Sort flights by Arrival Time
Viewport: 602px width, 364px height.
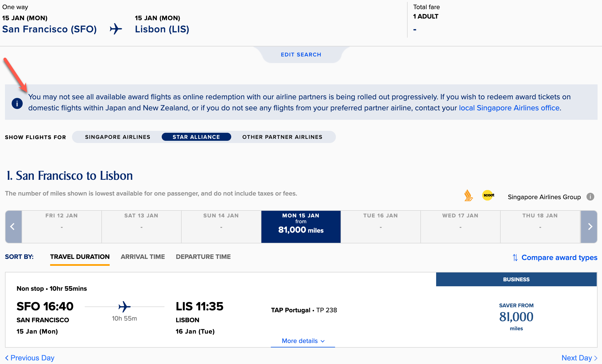coord(143,257)
